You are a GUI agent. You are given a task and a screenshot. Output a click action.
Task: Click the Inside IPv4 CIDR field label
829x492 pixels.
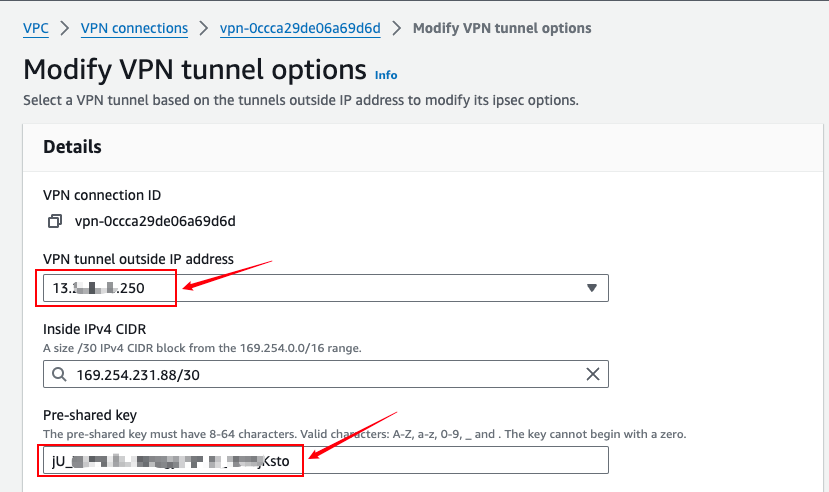pos(95,329)
